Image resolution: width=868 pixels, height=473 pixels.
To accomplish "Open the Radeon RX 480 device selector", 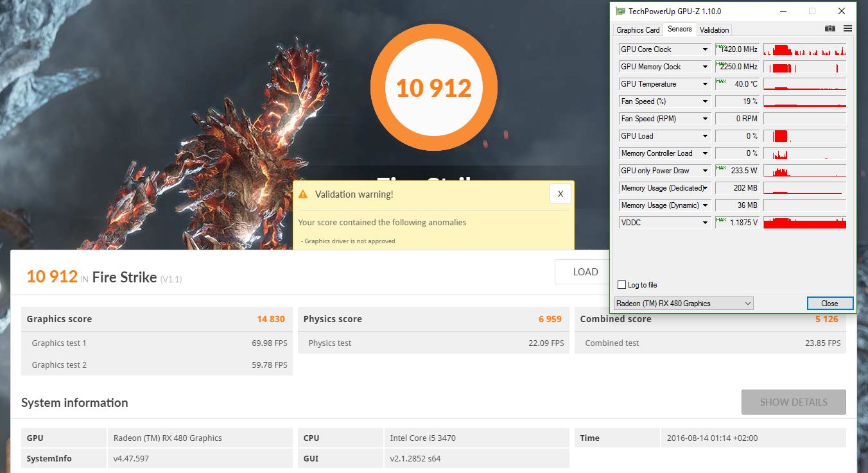I will point(683,304).
